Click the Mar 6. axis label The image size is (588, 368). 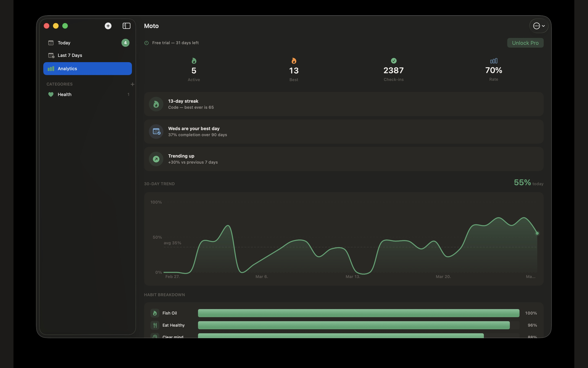262,276
